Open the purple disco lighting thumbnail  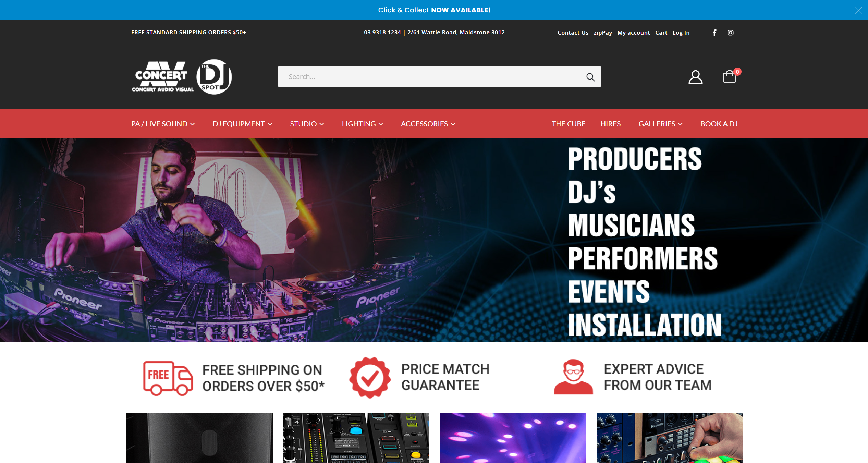point(513,438)
